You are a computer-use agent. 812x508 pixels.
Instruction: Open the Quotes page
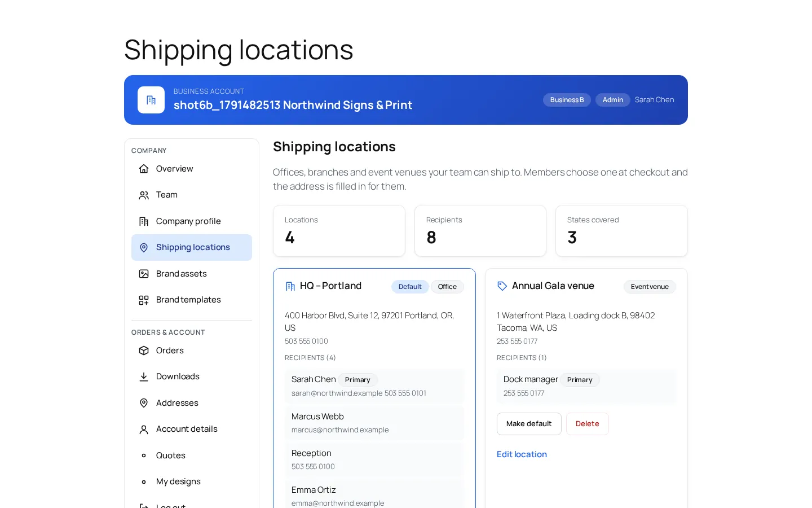coord(192,456)
